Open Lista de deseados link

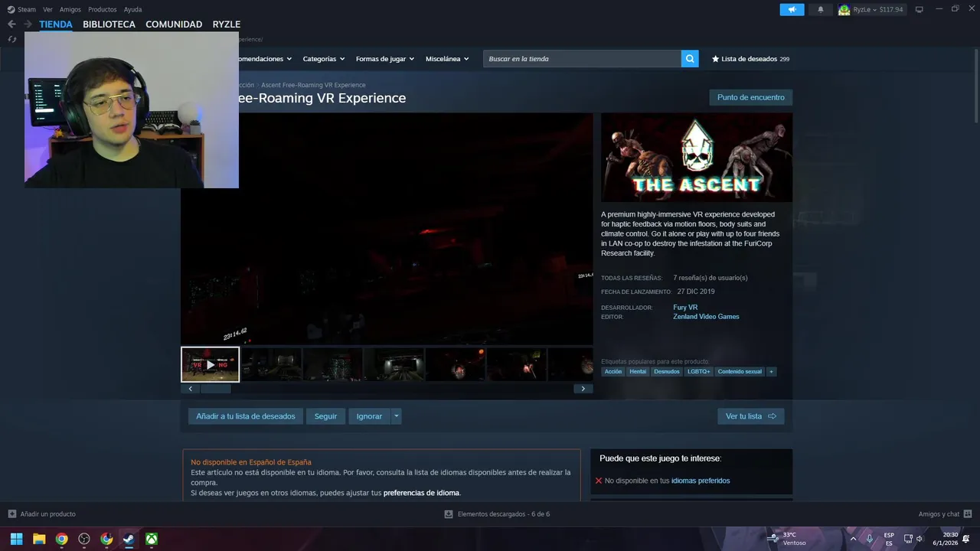coord(750,59)
